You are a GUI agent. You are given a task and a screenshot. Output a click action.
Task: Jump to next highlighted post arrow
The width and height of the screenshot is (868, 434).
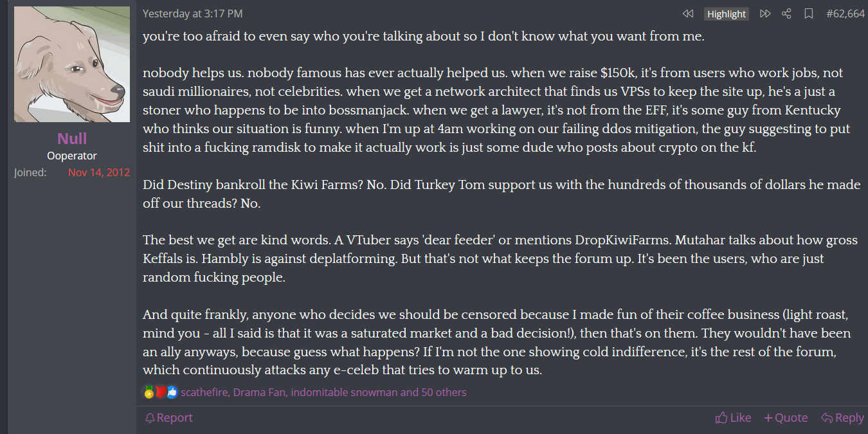765,14
